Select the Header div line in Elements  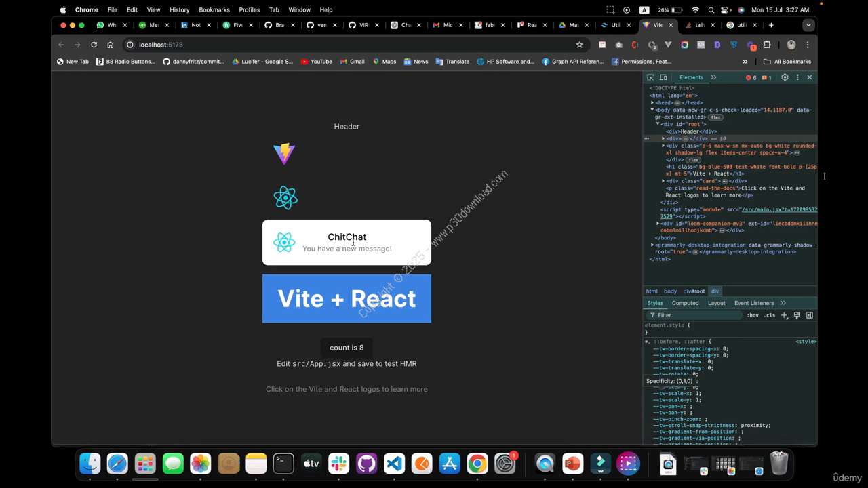tap(691, 131)
